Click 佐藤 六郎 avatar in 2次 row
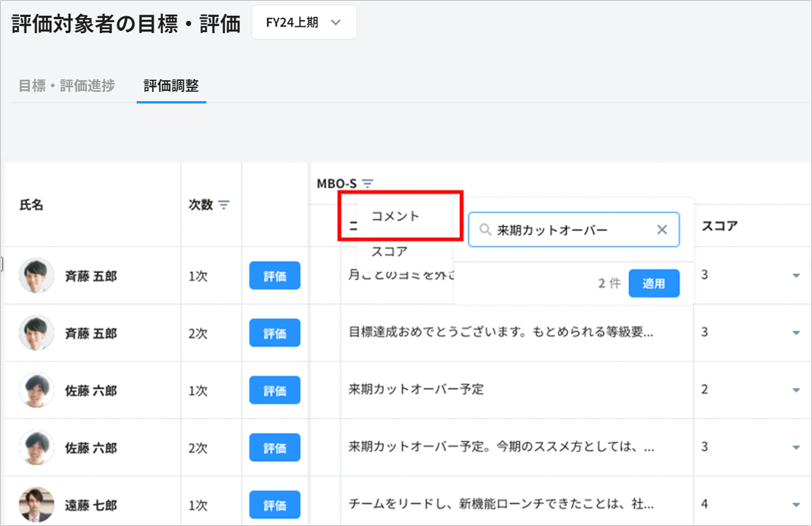This screenshot has width=812, height=526. pos(36,448)
